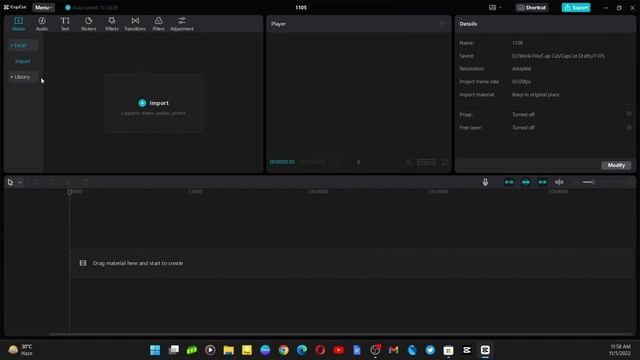This screenshot has width=640, height=360.
Task: Open Twitter from the taskbar
Action: (x=430, y=350)
